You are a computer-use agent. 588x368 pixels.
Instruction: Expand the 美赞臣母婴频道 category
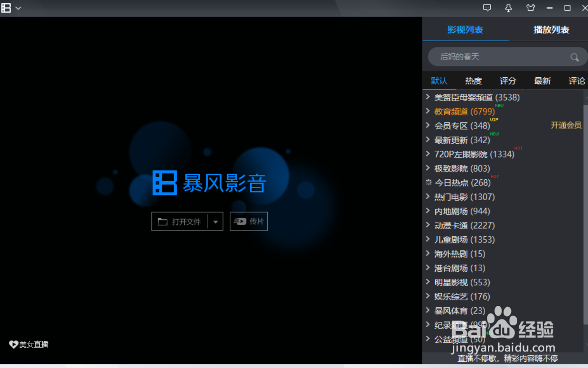[428, 97]
